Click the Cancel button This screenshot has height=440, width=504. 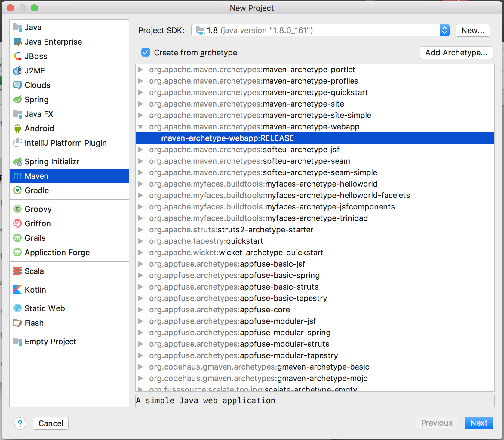(51, 423)
